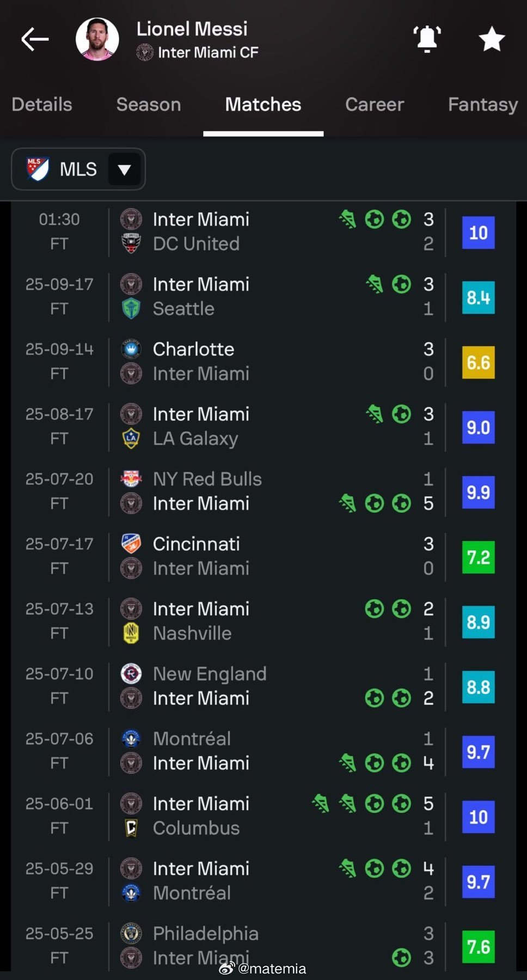
Task: Click the LA Galaxy crest icon
Action: (131, 439)
